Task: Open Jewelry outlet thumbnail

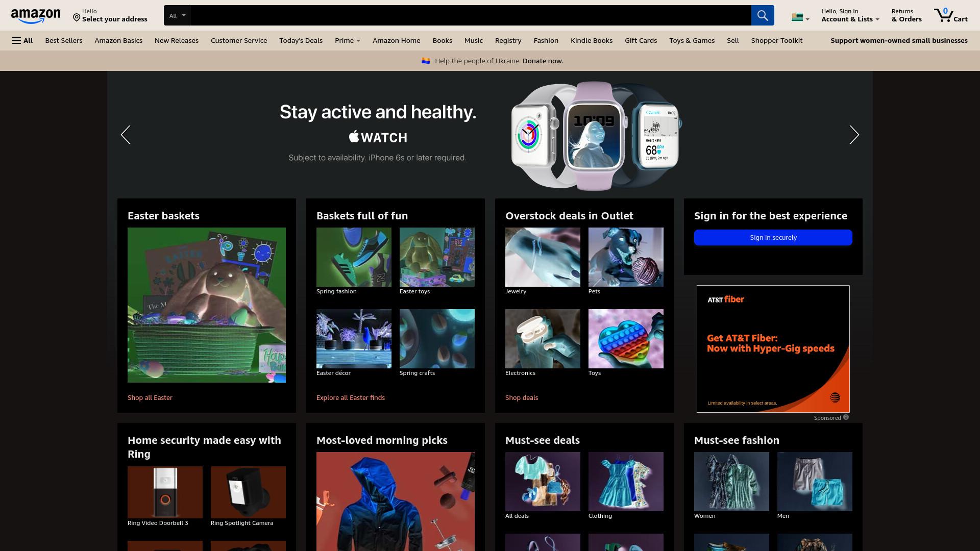Action: [x=543, y=257]
